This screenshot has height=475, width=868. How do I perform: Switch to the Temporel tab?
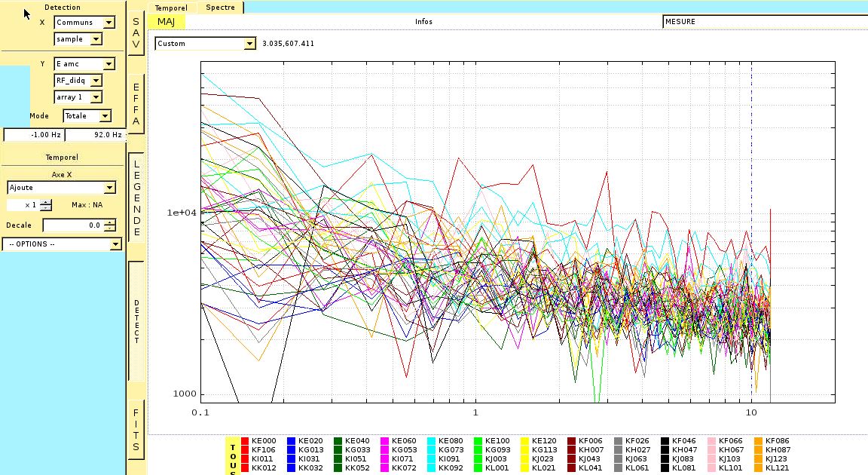[171, 8]
